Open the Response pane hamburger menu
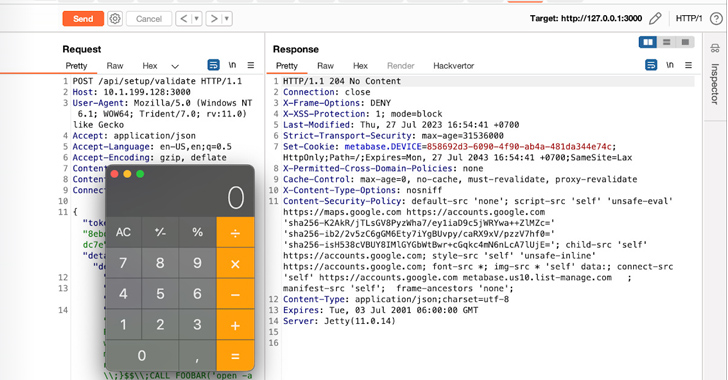Viewport: 728px width, 380px height. pyautogui.click(x=689, y=65)
